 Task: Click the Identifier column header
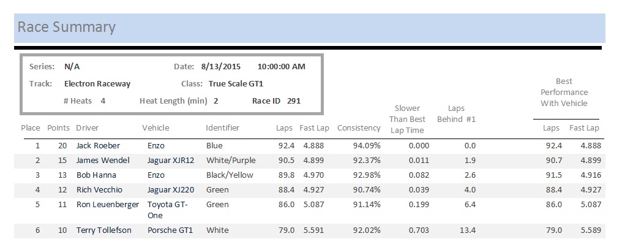(x=222, y=128)
